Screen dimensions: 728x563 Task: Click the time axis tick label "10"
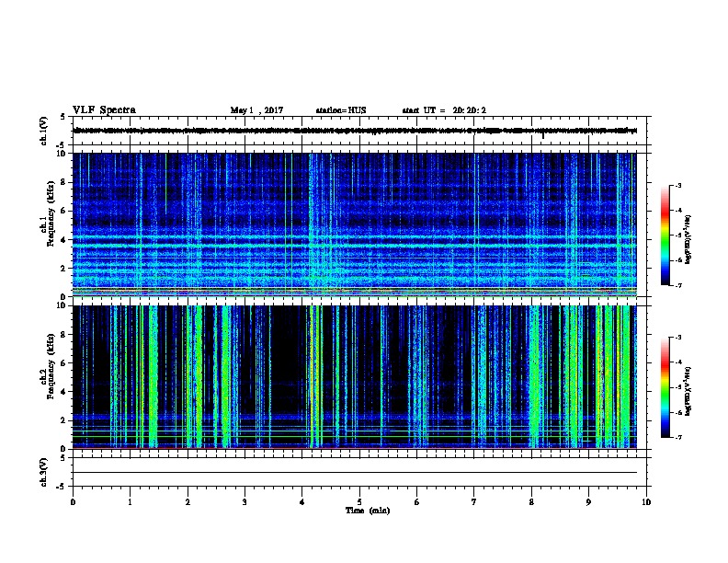pos(646,502)
